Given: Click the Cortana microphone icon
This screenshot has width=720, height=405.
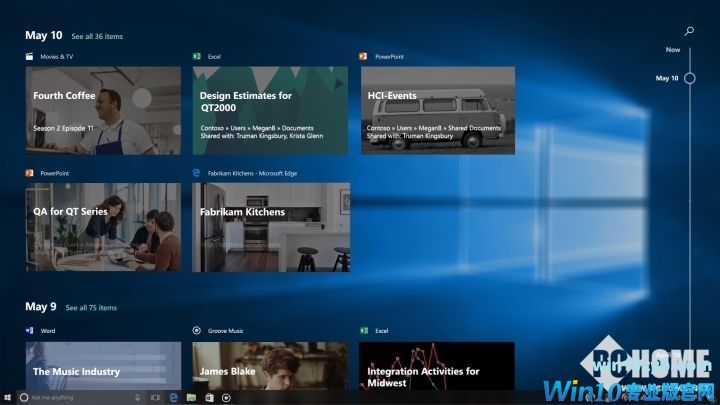Looking at the screenshot, I should coord(137,397).
